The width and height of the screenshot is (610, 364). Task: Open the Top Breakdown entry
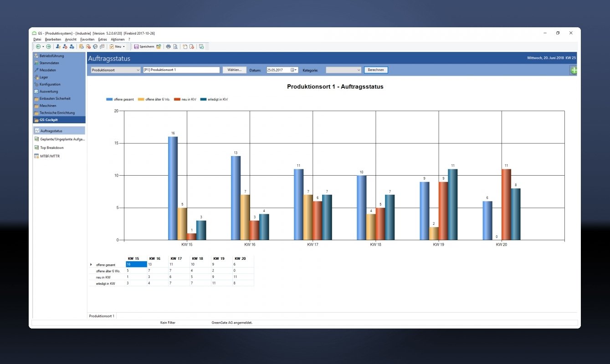click(59, 148)
